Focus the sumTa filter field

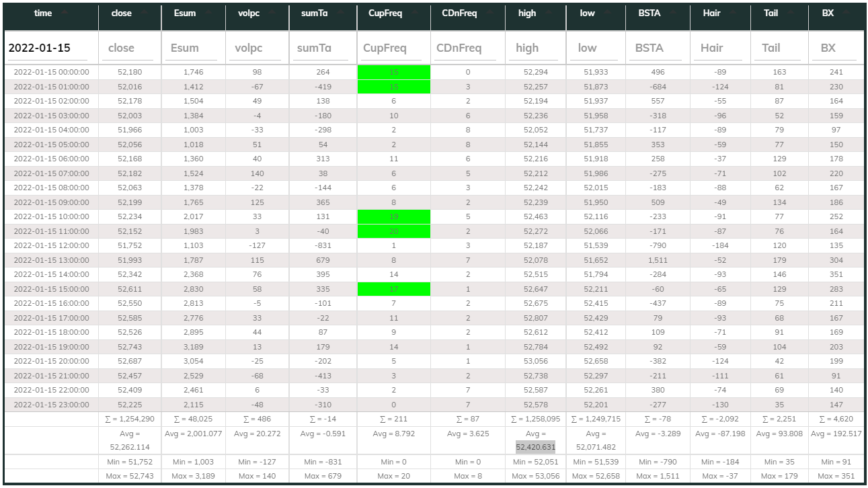click(x=323, y=48)
